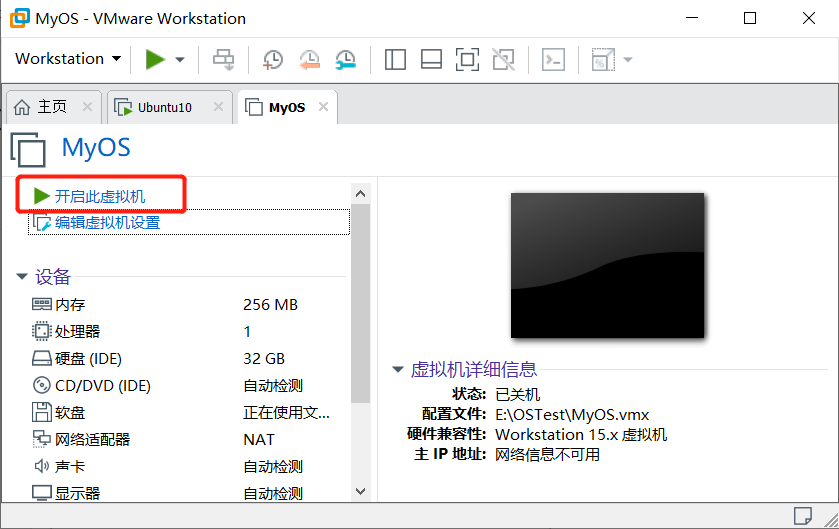839x529 pixels.
Task: Select the 软盘 device row
Action: click(x=188, y=412)
